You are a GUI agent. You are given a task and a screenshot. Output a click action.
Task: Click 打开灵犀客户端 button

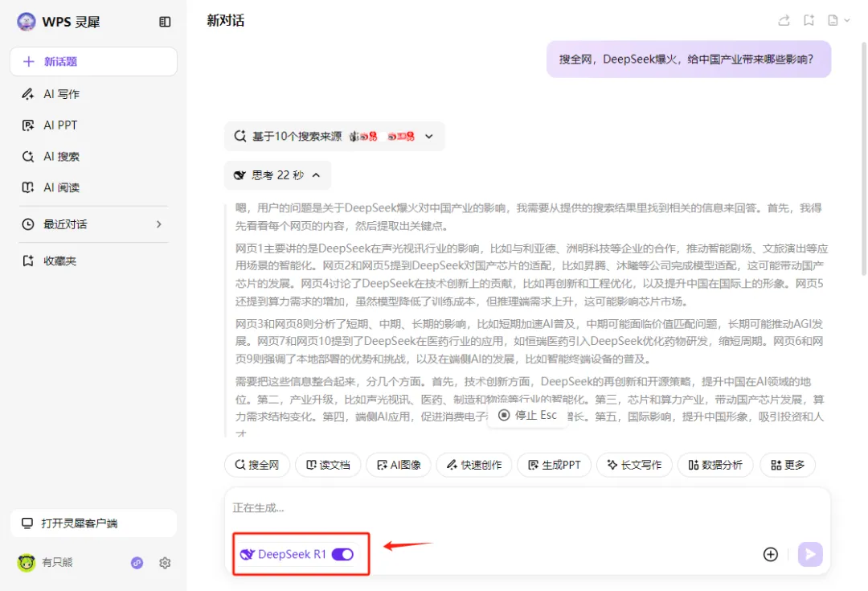pyautogui.click(x=93, y=523)
